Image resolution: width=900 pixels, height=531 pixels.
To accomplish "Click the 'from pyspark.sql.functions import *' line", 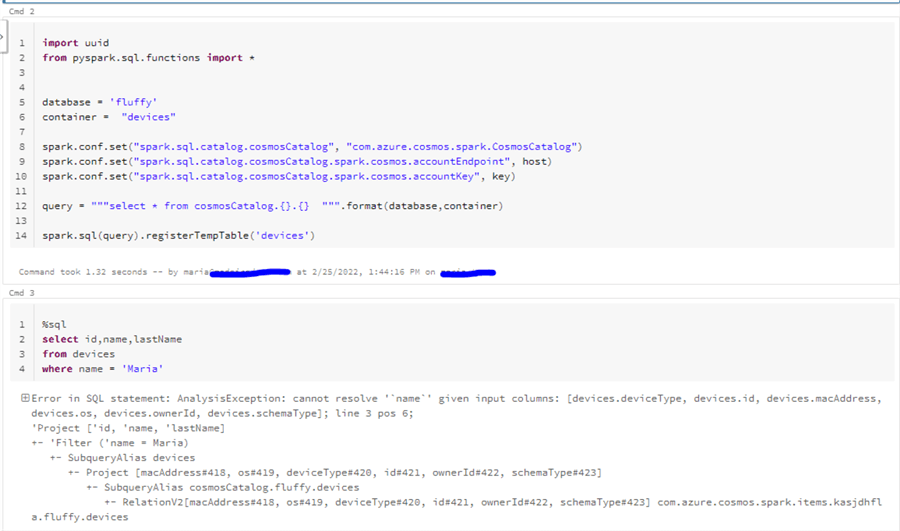I will pos(148,57).
